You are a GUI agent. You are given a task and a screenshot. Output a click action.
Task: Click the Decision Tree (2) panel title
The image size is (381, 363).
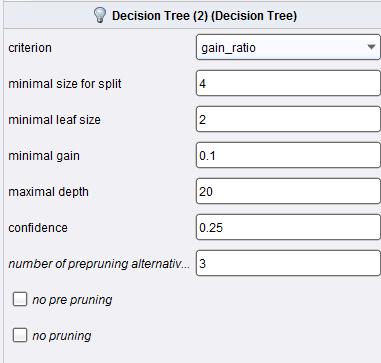coord(204,16)
